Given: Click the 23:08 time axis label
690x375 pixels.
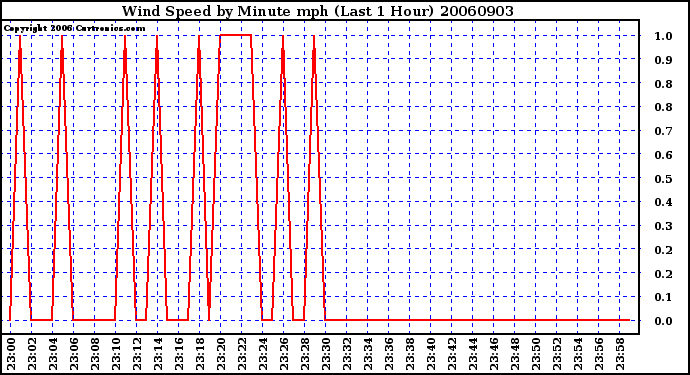Looking at the screenshot, I should [x=95, y=355].
